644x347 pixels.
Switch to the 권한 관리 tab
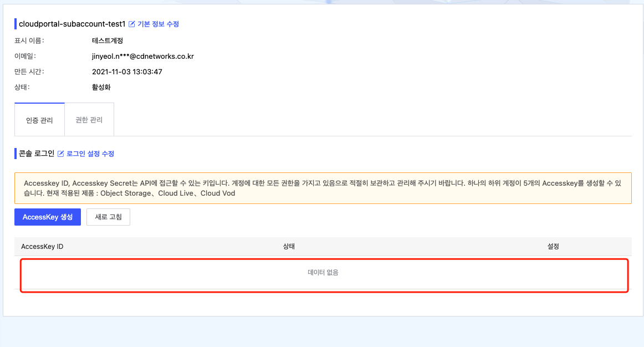click(89, 120)
